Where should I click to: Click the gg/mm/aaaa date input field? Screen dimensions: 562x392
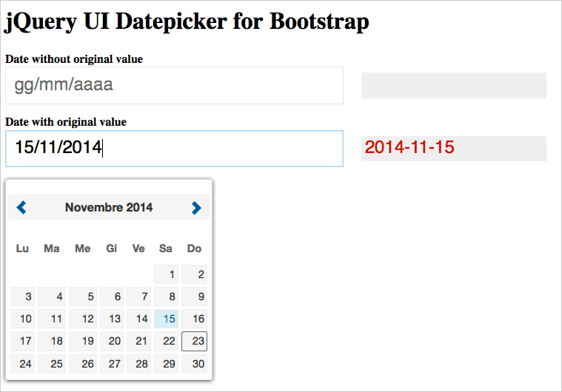pos(174,85)
